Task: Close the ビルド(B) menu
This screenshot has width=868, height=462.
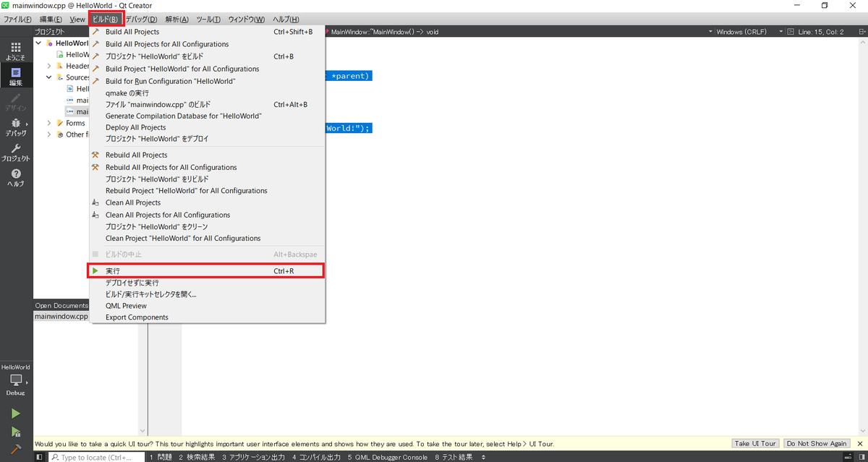Action: 106,19
